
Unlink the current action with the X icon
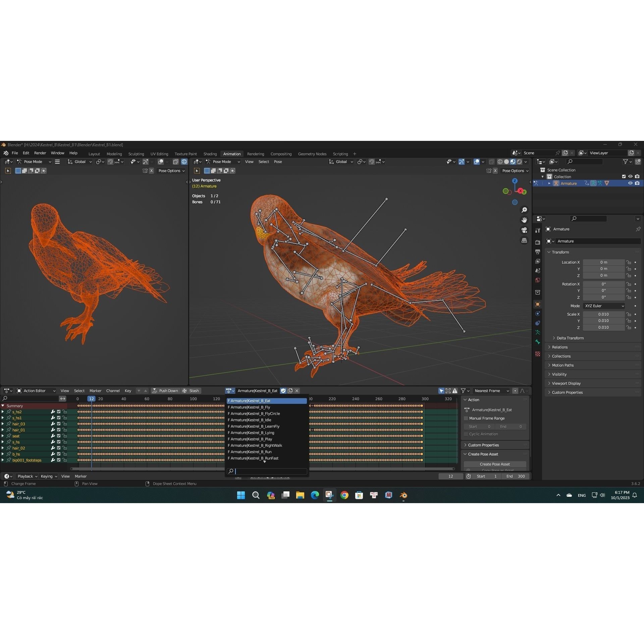[297, 390]
